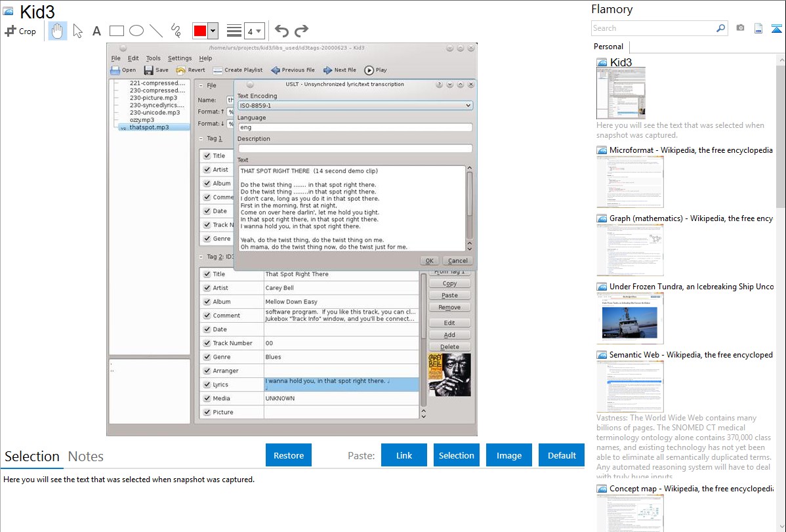Open the Personal tab
The width and height of the screenshot is (786, 532).
point(608,47)
